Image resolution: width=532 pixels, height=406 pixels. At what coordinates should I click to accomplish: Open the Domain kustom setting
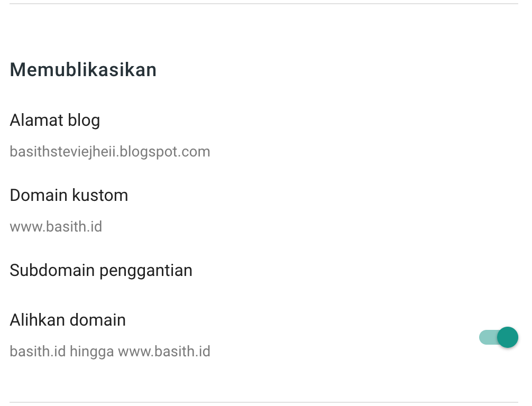[x=264, y=210]
